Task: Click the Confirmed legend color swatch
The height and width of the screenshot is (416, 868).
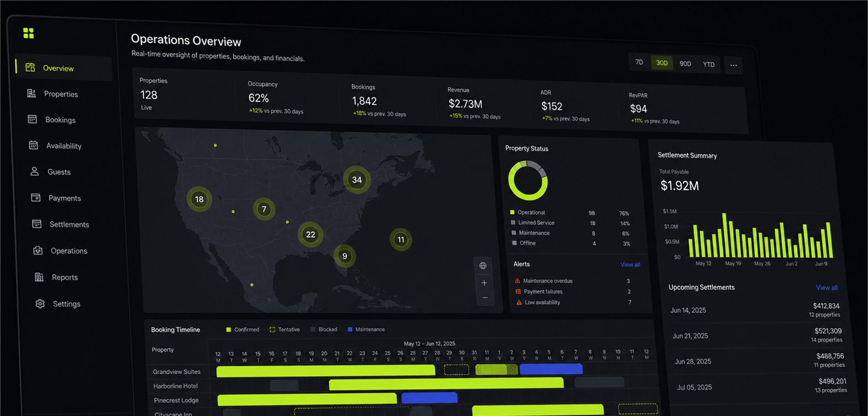Action: (228, 329)
